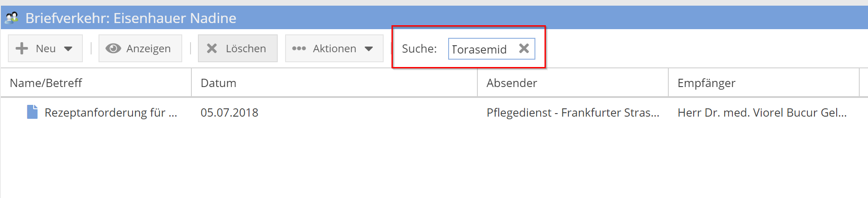The height and width of the screenshot is (198, 868).
Task: Expand the Neu dropdown arrow
Action: 68,49
